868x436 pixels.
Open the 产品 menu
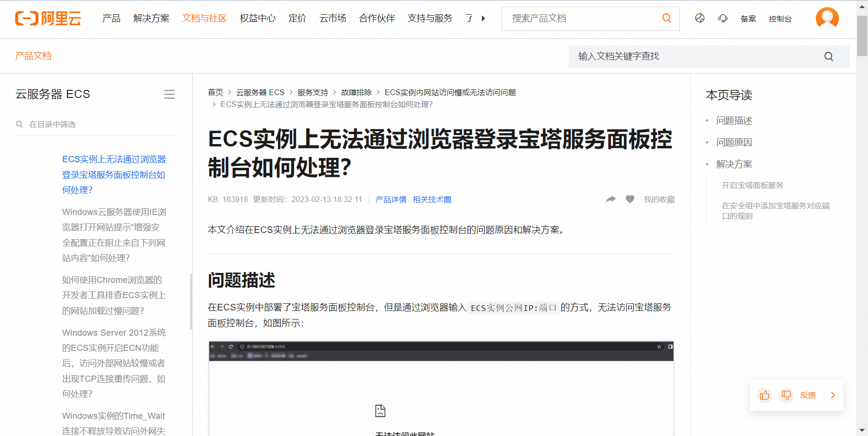pos(111,19)
